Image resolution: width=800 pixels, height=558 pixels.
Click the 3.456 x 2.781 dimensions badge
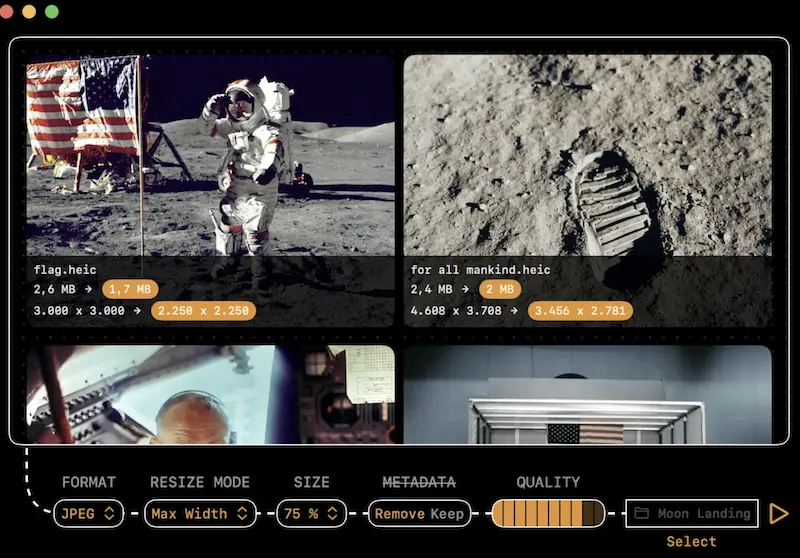pos(580,311)
